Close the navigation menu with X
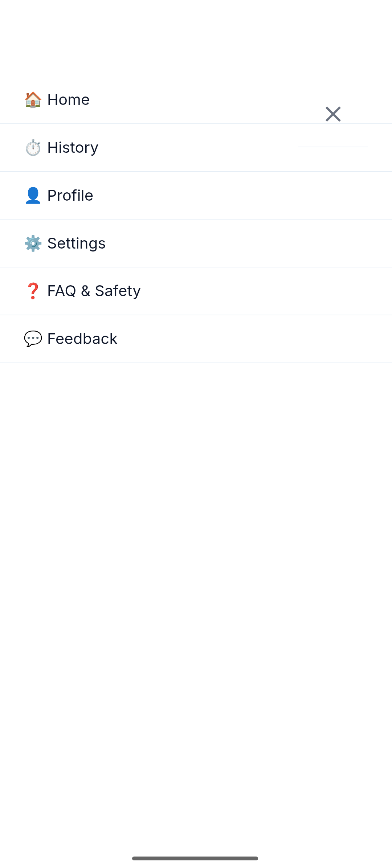 click(333, 114)
